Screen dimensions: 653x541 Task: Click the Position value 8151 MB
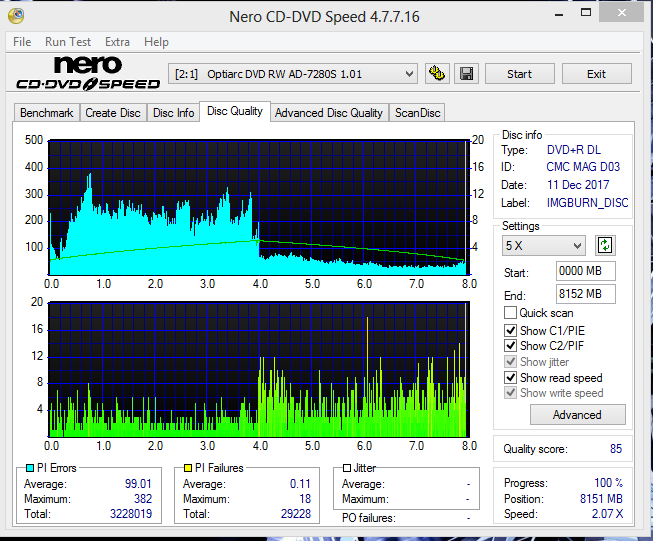coord(601,499)
